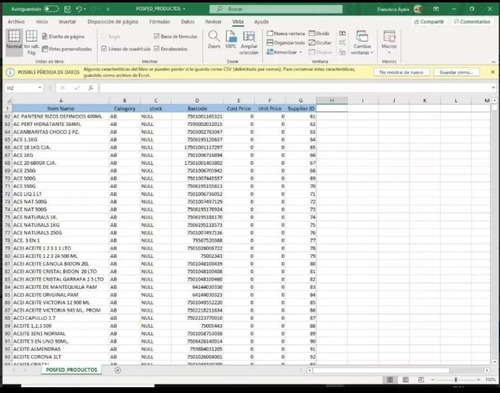
Task: Open the Undo history dropdown arrow
Action: coord(85,9)
